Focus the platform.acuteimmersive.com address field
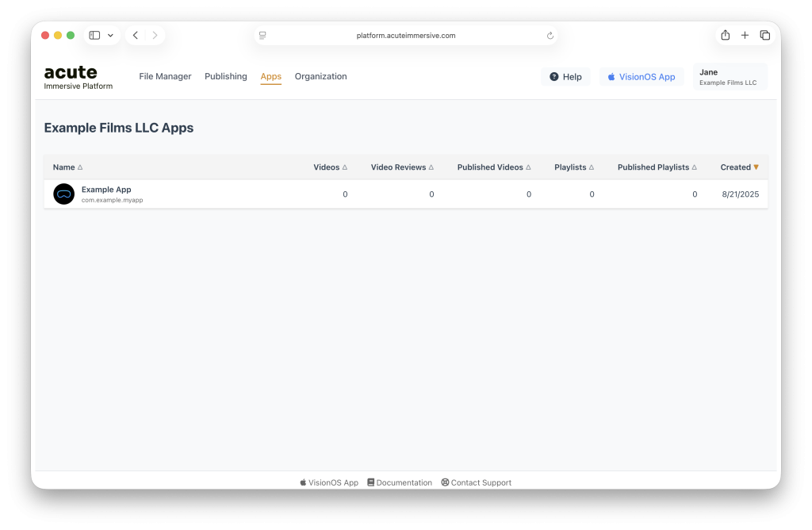This screenshot has width=812, height=530. click(x=406, y=36)
